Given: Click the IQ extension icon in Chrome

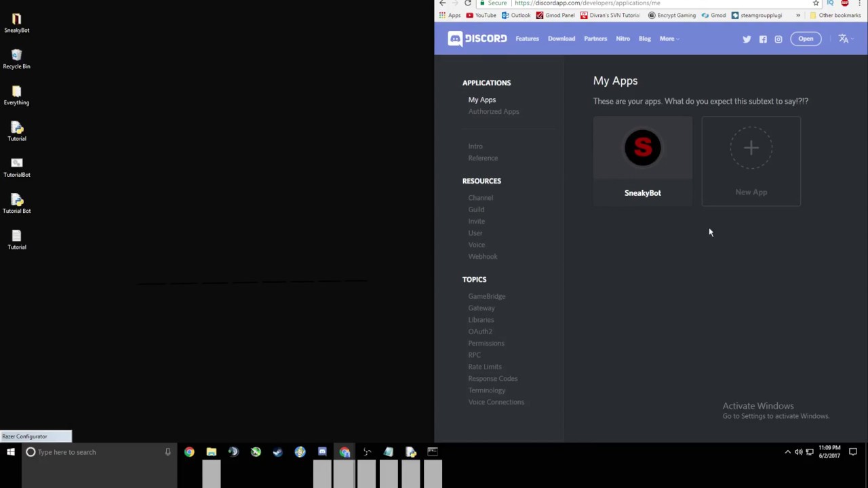Looking at the screenshot, I should coord(830,3).
